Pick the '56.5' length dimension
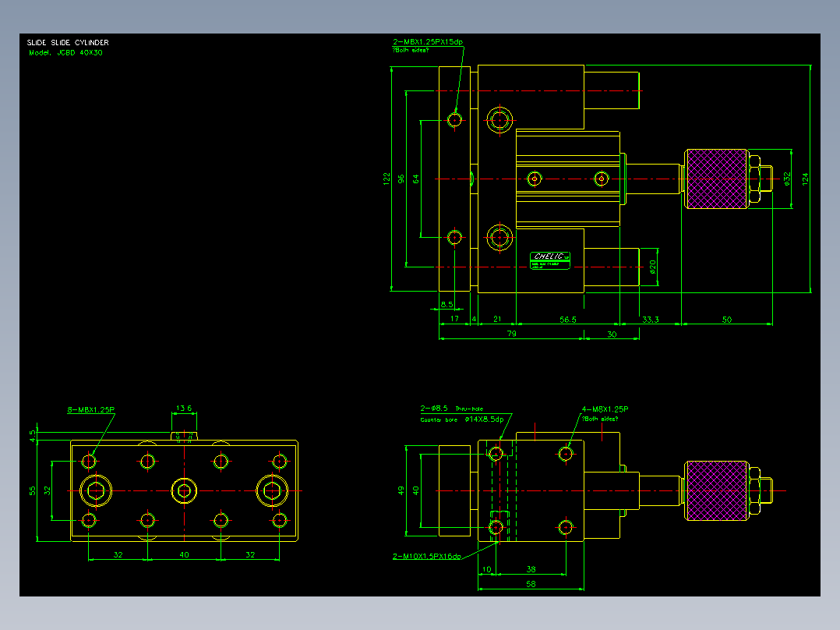The width and height of the screenshot is (840, 630). (x=568, y=320)
